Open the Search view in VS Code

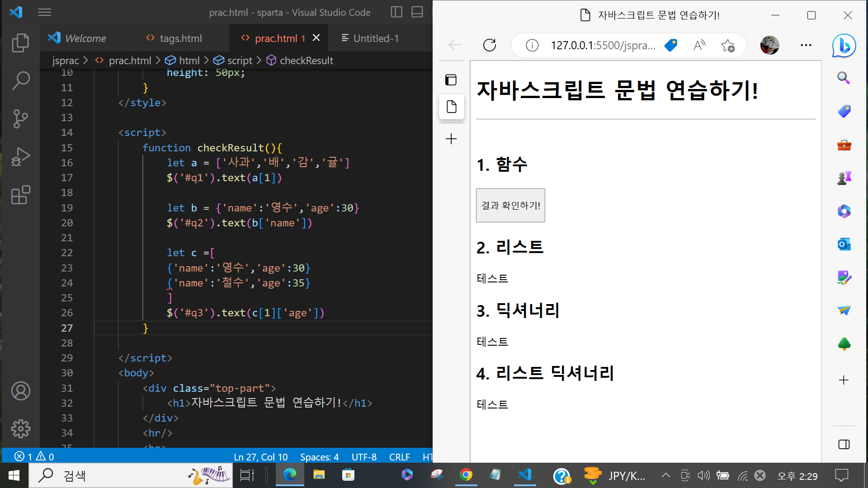tap(20, 81)
